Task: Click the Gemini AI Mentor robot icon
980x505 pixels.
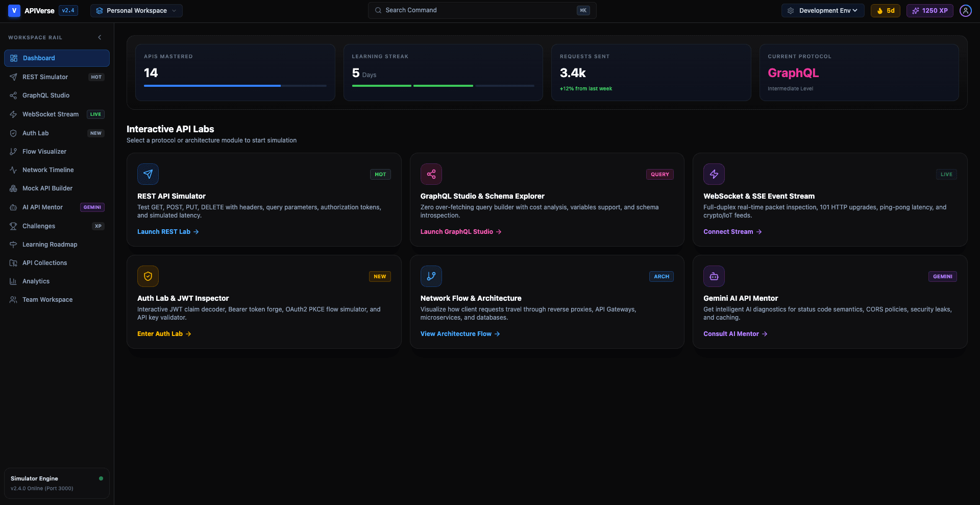Action: coord(714,276)
